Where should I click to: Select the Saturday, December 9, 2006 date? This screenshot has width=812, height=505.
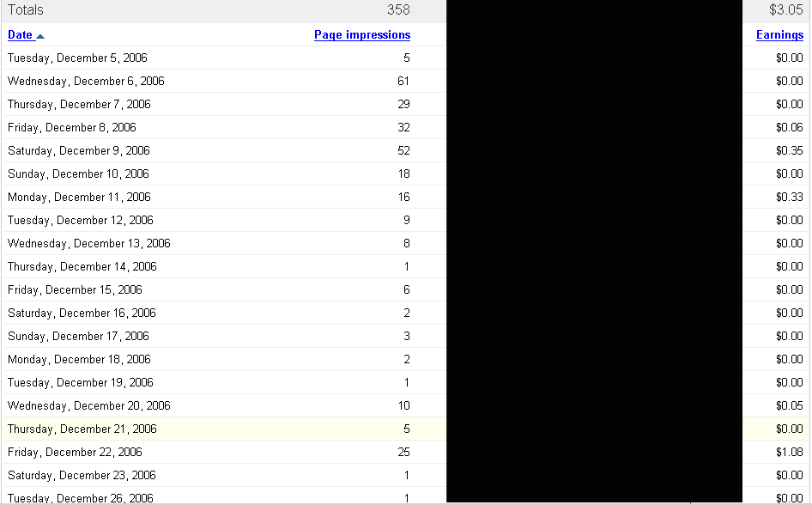click(79, 151)
